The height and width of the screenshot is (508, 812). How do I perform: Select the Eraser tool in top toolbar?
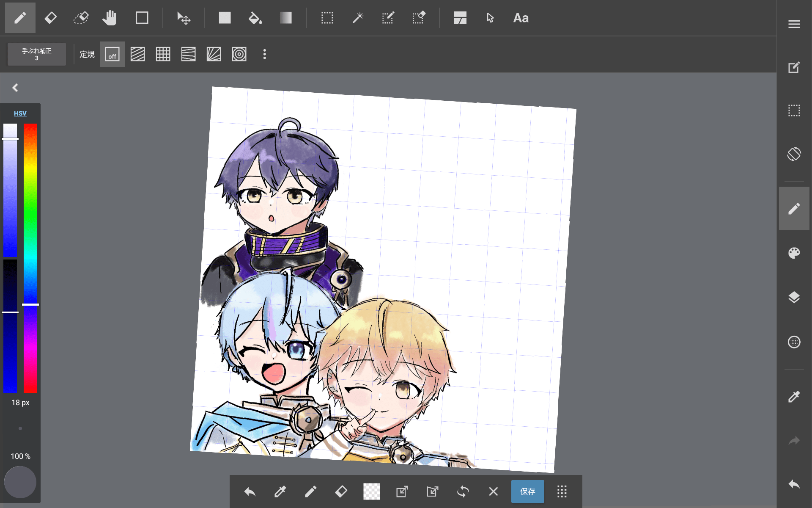50,18
